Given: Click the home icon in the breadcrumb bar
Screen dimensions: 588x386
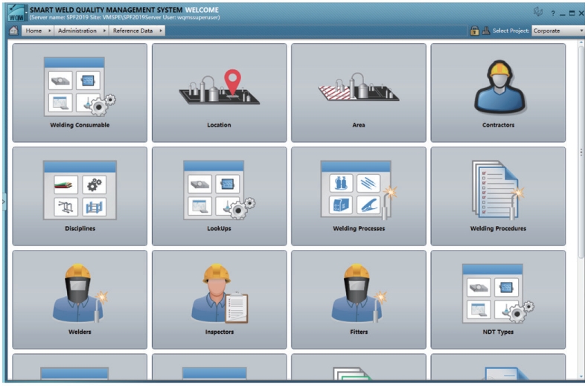Looking at the screenshot, I should pyautogui.click(x=14, y=30).
